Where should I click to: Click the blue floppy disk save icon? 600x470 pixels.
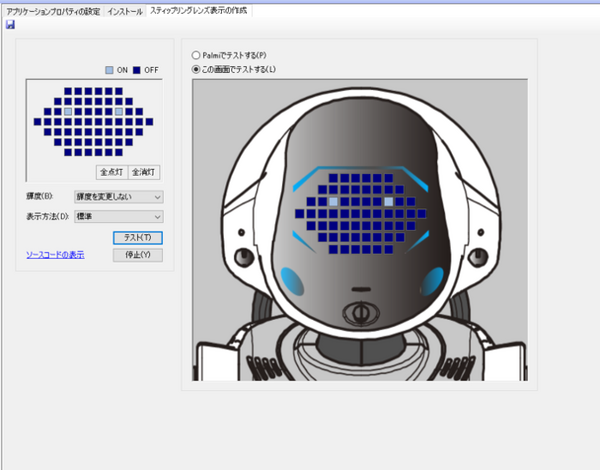[x=10, y=24]
